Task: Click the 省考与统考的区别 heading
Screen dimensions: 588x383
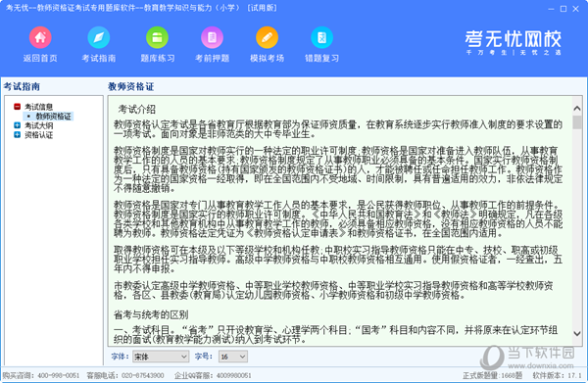Action: coord(151,314)
